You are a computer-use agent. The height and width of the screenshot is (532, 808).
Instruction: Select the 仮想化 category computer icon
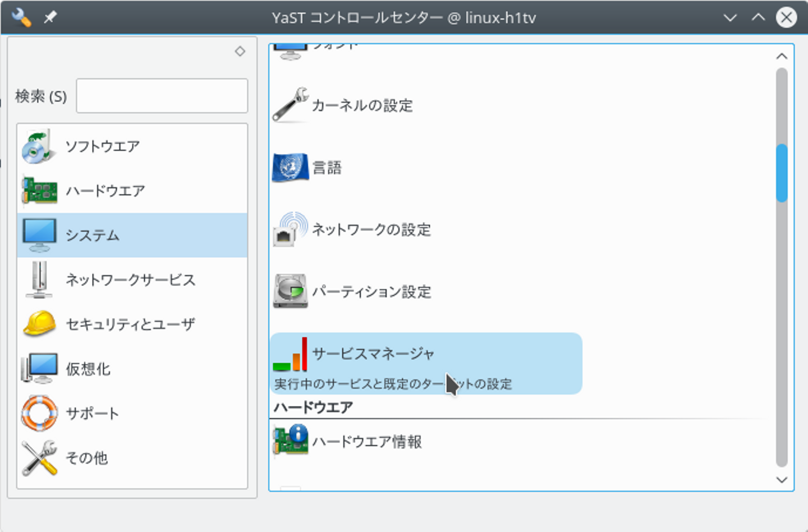(x=39, y=368)
